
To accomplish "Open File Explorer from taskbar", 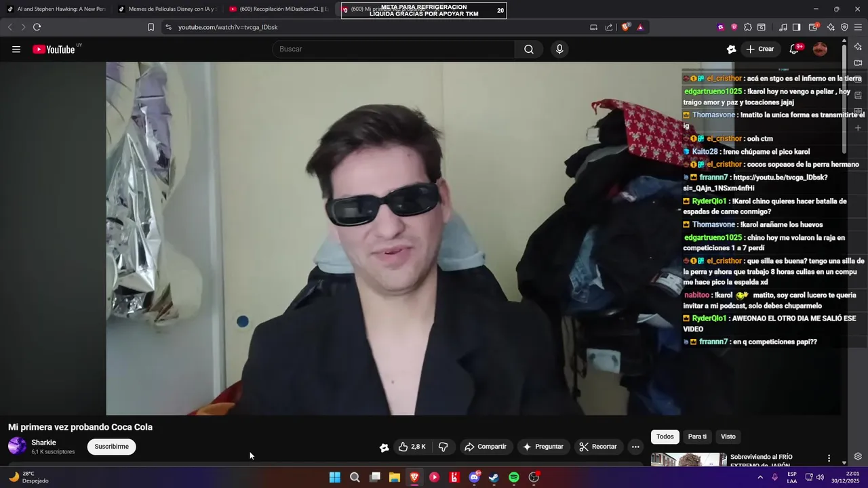I will 395,477.
